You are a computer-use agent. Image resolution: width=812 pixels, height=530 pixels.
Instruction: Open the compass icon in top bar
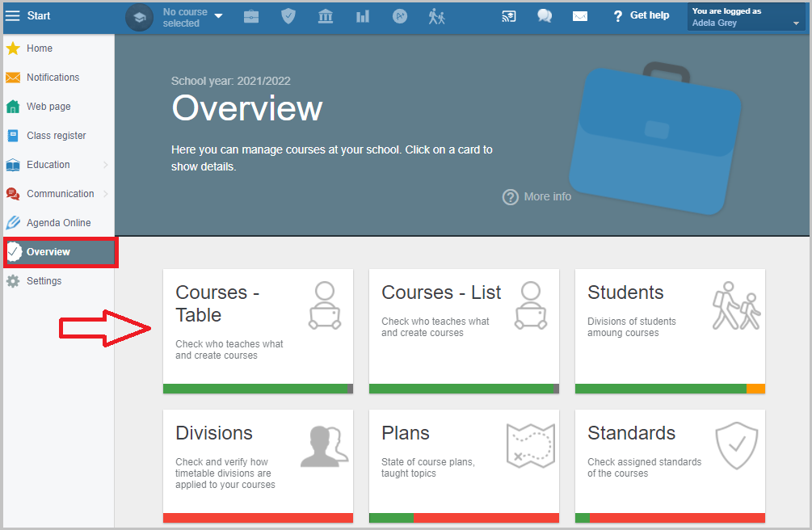click(400, 17)
